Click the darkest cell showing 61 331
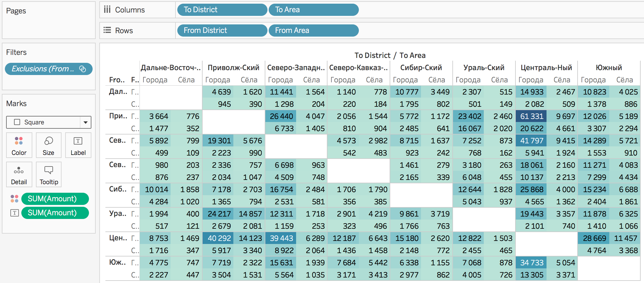 tap(532, 116)
